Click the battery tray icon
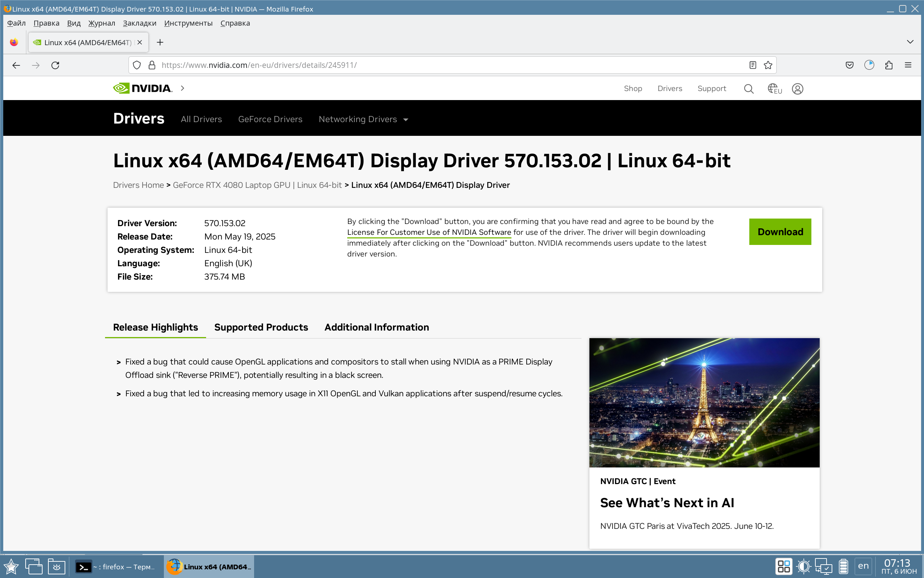The image size is (924, 578). click(x=843, y=566)
